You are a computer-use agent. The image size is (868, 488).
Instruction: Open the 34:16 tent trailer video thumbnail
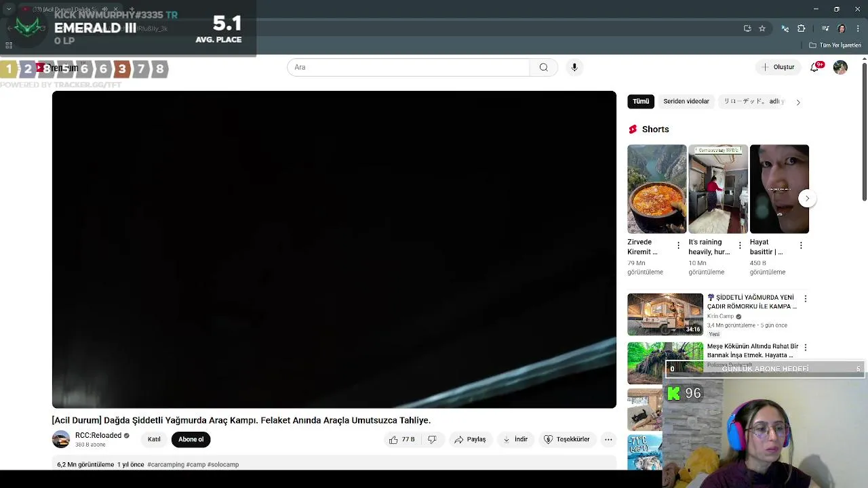click(x=665, y=314)
